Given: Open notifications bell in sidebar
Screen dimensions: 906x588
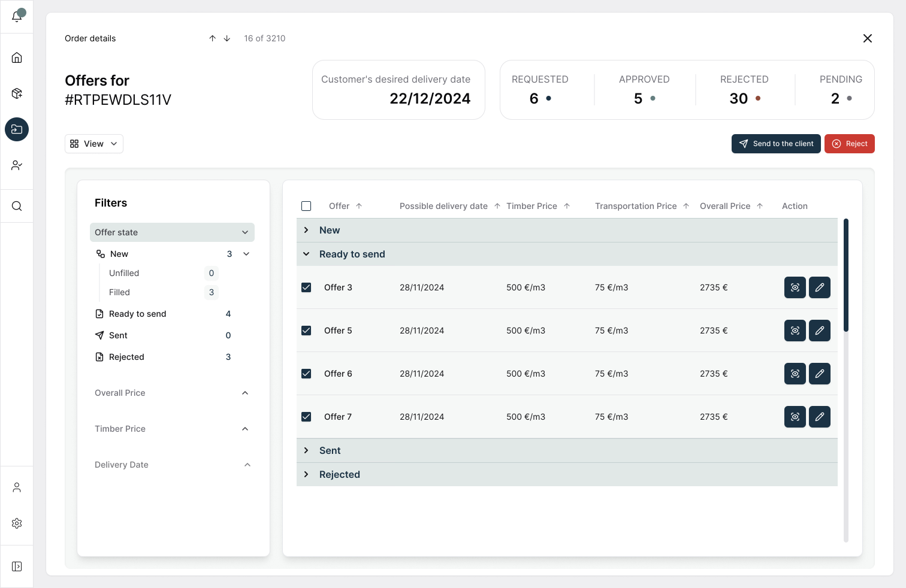Looking at the screenshot, I should 17,16.
